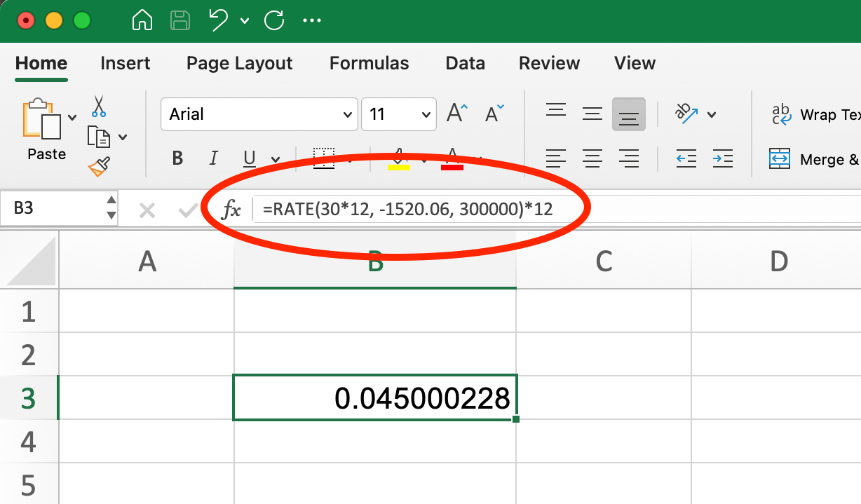Click the Redo circular arrow icon
This screenshot has width=861, height=504.
click(274, 20)
